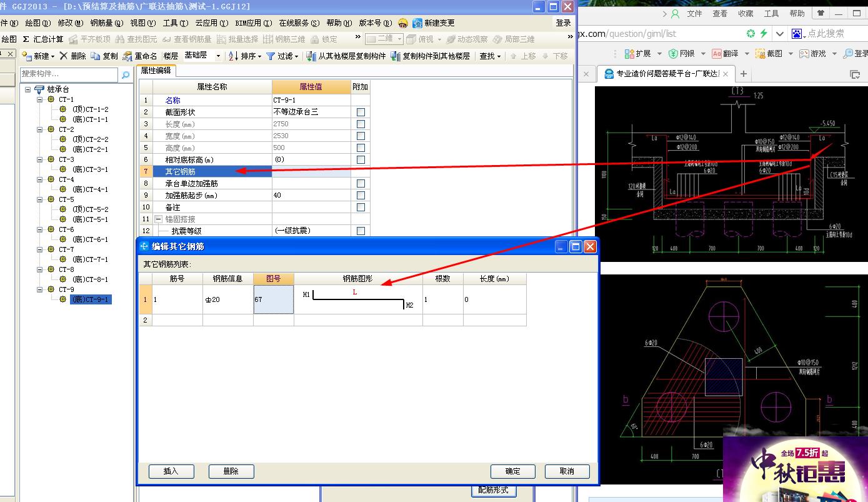Open the 在线服务(S) menu
This screenshot has height=502, width=868.
point(299,23)
